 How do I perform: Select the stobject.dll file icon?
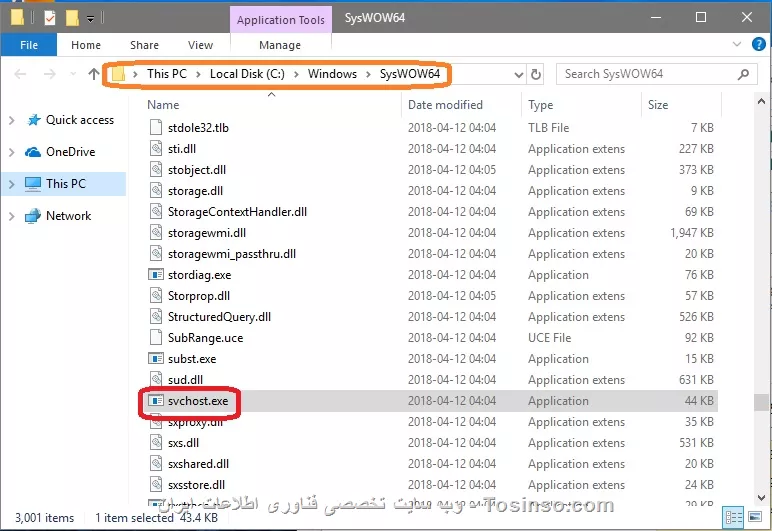pyautogui.click(x=156, y=170)
